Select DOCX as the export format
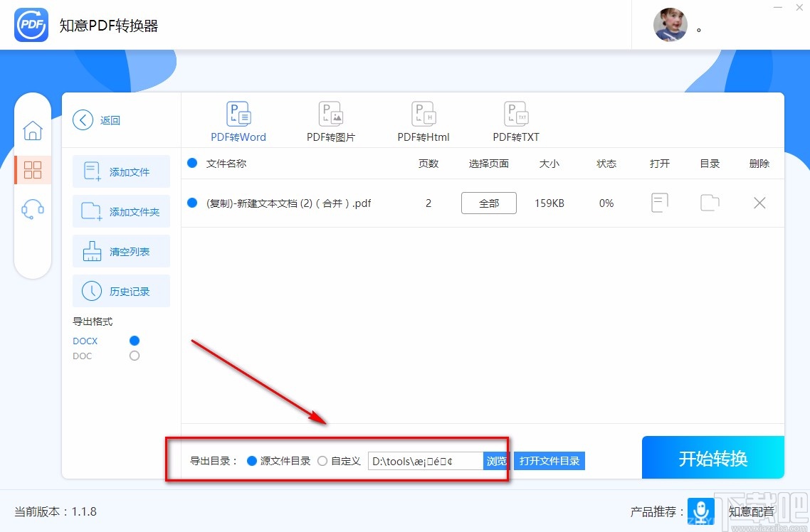 [x=134, y=341]
